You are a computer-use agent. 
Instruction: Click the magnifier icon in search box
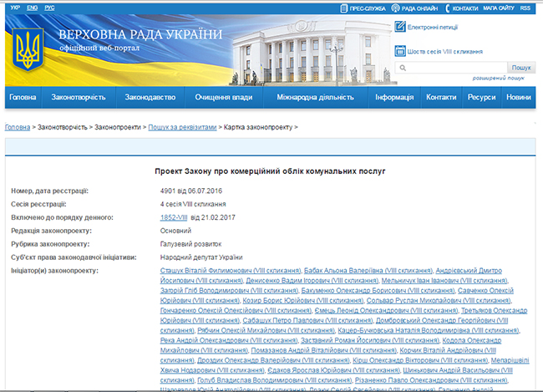403,68
